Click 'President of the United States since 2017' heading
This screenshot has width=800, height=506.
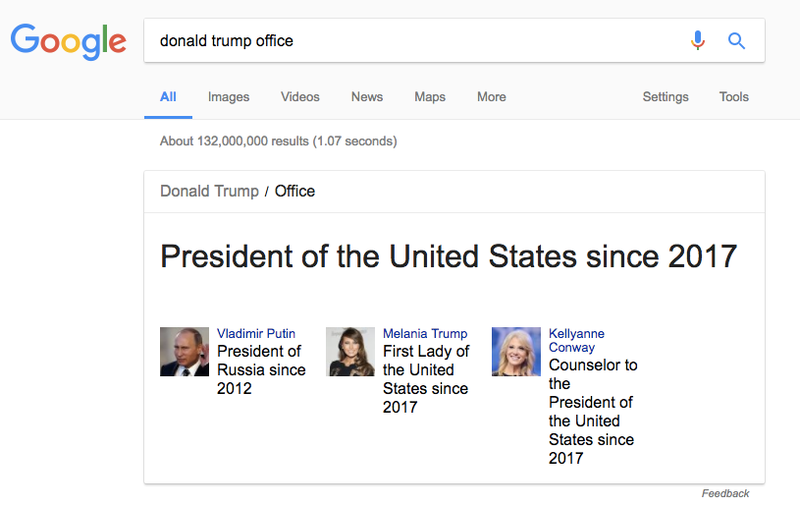click(448, 256)
